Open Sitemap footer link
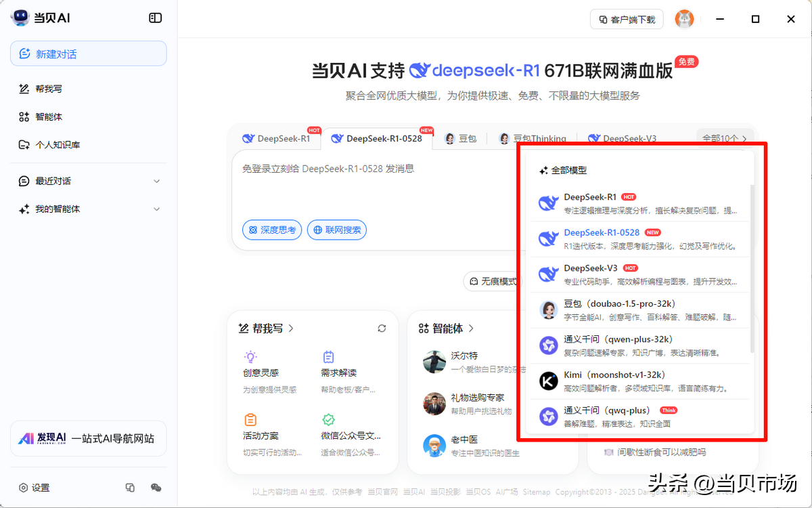The width and height of the screenshot is (812, 508). 536,492
